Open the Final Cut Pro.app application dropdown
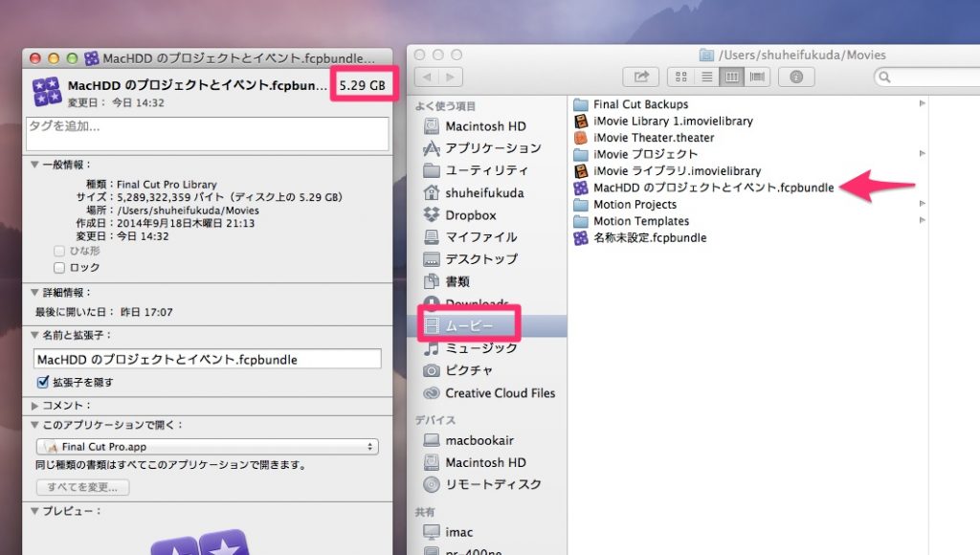The height and width of the screenshot is (555, 980). point(207,447)
